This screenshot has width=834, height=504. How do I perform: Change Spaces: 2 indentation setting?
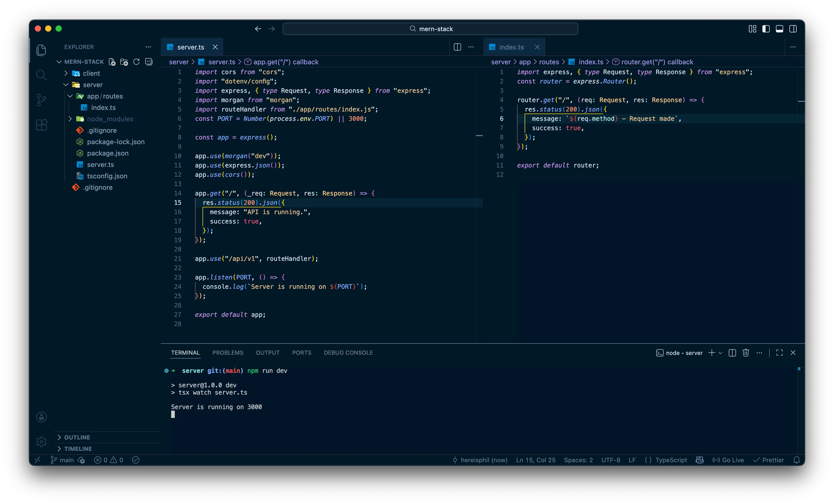[578, 460]
